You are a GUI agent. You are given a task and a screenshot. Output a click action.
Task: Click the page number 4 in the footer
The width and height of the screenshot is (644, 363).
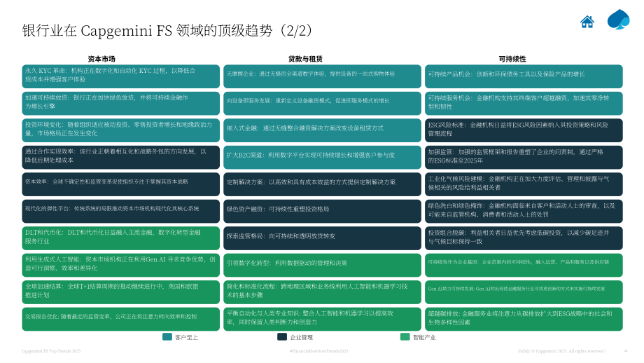pyautogui.click(x=626, y=351)
